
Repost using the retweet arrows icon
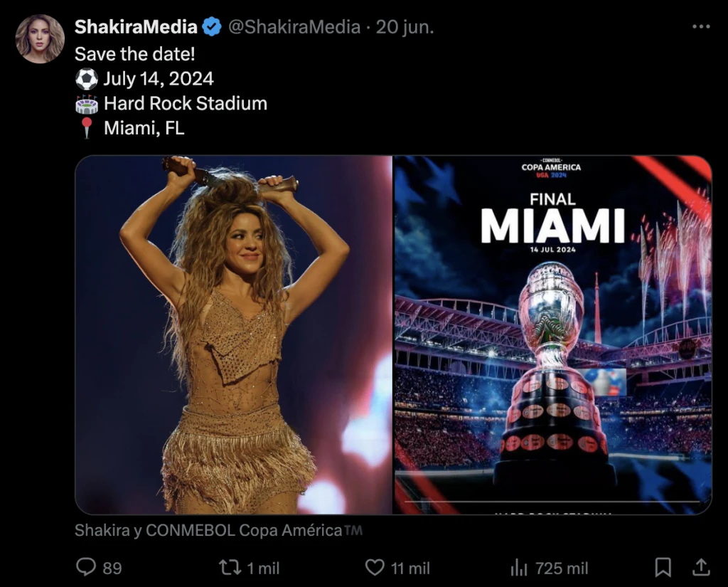tap(229, 567)
